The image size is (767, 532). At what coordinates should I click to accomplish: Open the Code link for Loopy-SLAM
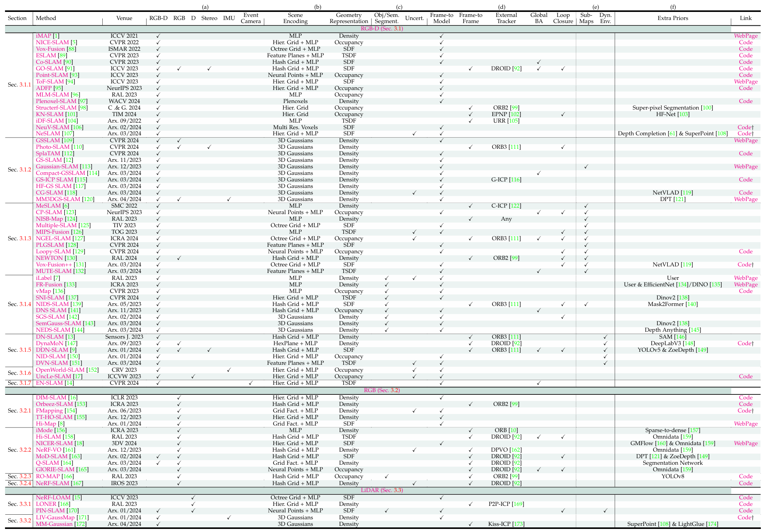click(x=745, y=251)
